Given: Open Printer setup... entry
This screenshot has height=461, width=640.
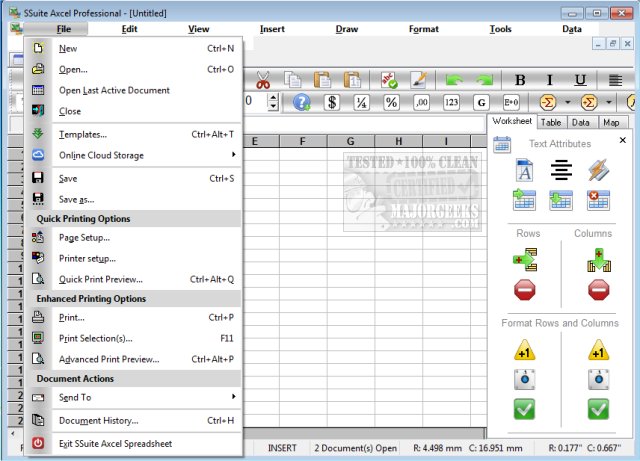Looking at the screenshot, I should pyautogui.click(x=135, y=258).
